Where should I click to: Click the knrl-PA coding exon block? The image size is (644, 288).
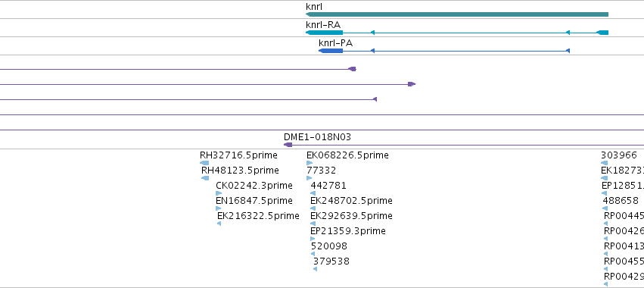coord(331,51)
